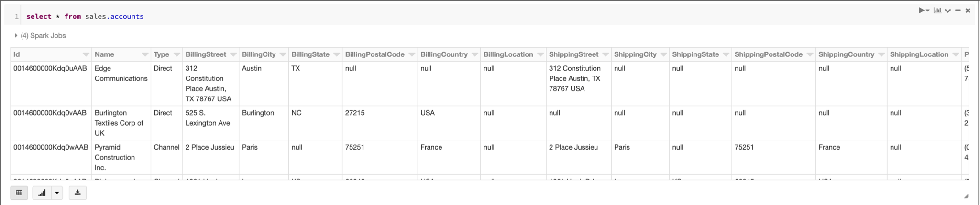Minimize the notebook cell
980x205 pixels.
[958, 11]
